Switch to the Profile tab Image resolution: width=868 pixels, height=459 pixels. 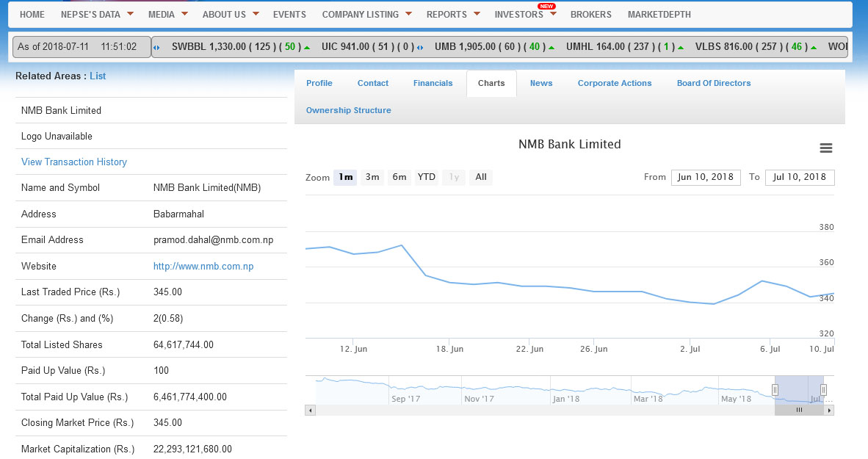(x=319, y=83)
